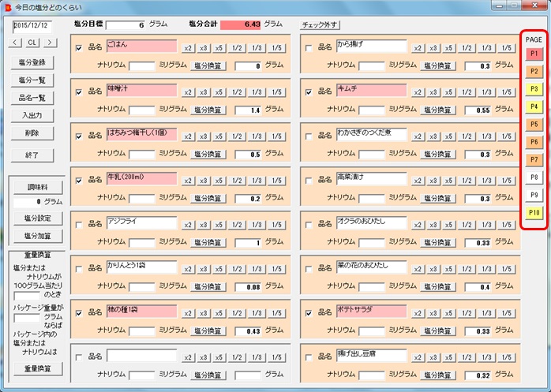Click the 0.32 gram field for 揚げ出し豆腐
The width and height of the screenshot is (551, 392).
(478, 375)
